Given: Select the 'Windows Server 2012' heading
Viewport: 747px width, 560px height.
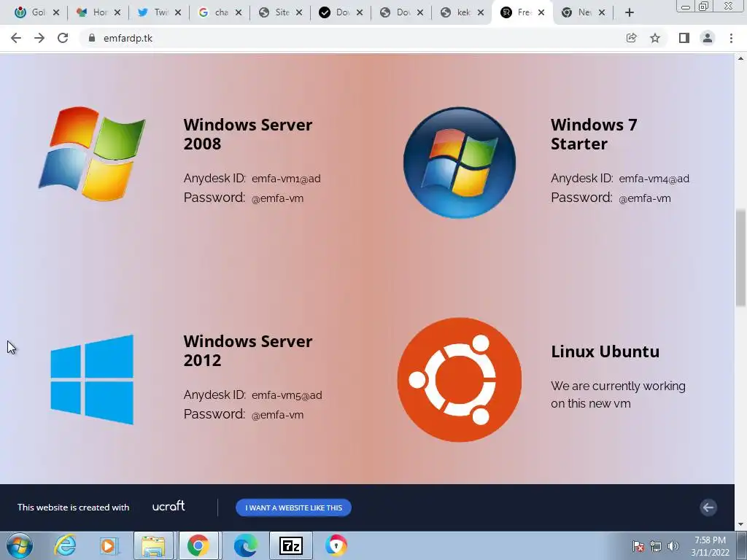Looking at the screenshot, I should [x=248, y=351].
